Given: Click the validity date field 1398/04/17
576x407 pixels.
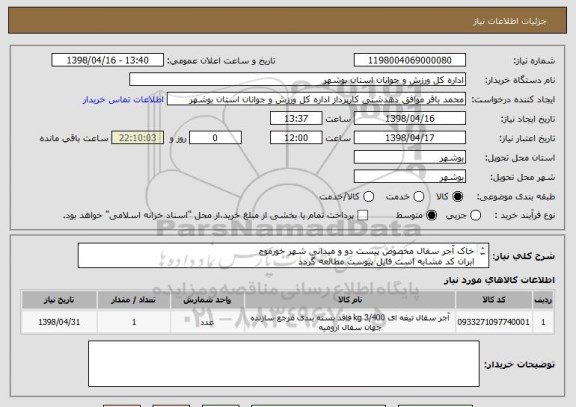Looking at the screenshot, I should pos(410,138).
